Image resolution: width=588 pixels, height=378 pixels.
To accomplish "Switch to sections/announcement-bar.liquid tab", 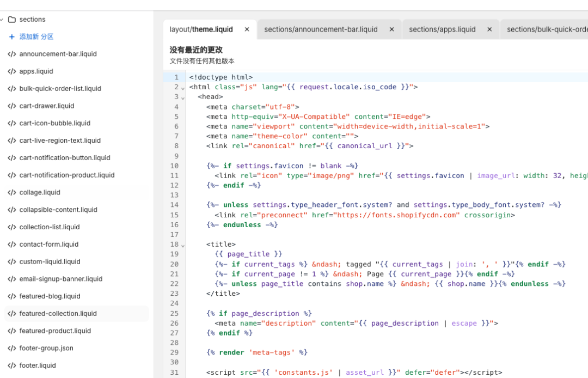I will click(x=321, y=29).
